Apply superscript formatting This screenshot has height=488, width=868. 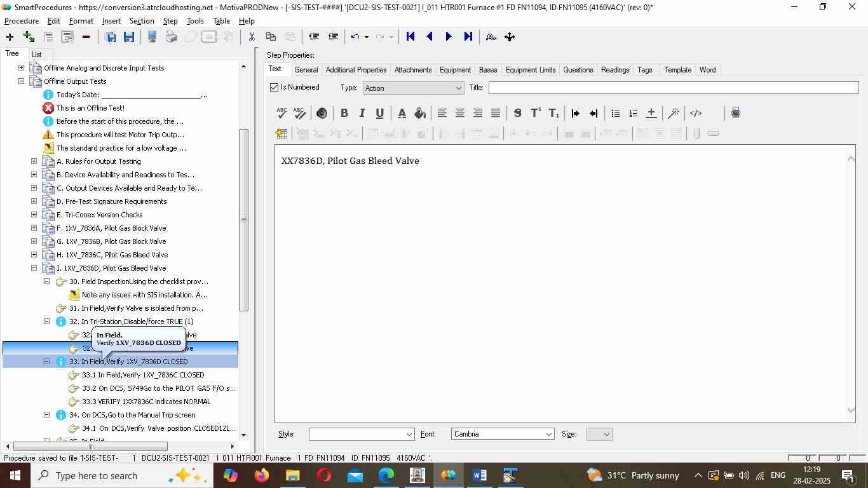(536, 113)
